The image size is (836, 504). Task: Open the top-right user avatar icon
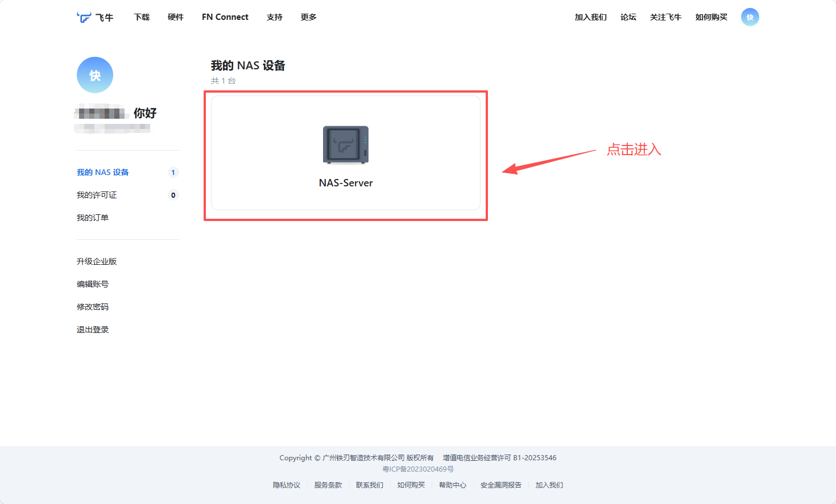[750, 17]
